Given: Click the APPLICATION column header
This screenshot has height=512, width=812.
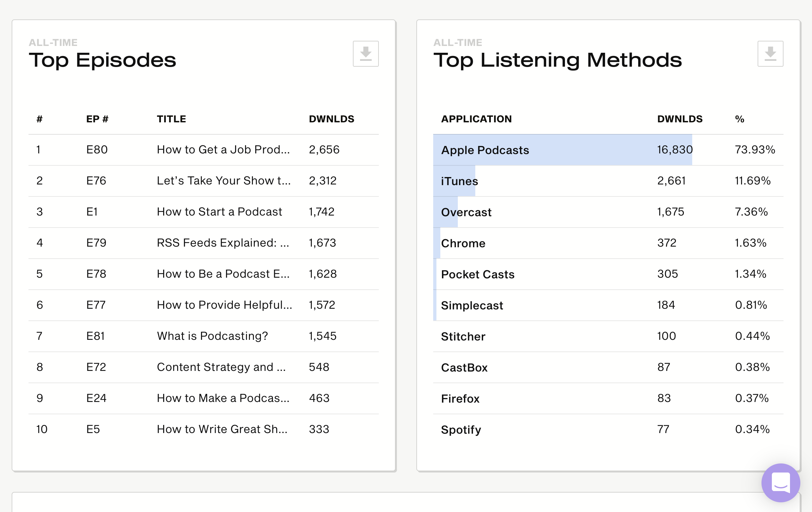Looking at the screenshot, I should 476,119.
